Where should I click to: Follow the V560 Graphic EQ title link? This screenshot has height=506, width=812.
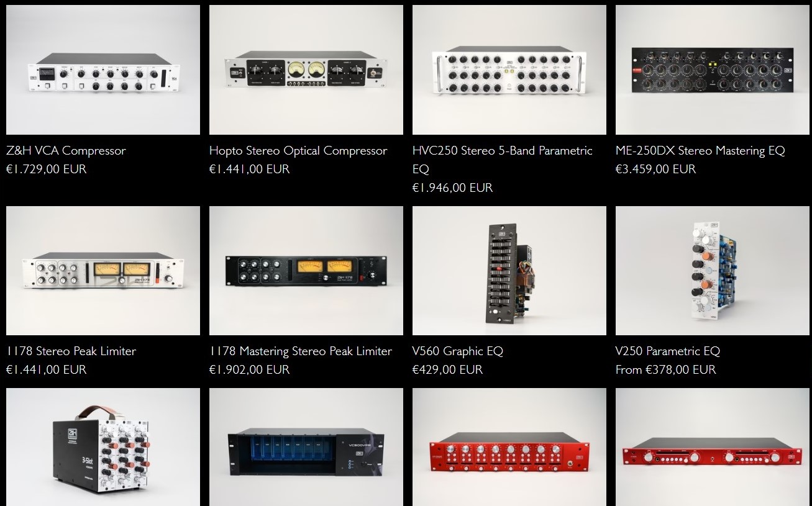click(x=458, y=351)
